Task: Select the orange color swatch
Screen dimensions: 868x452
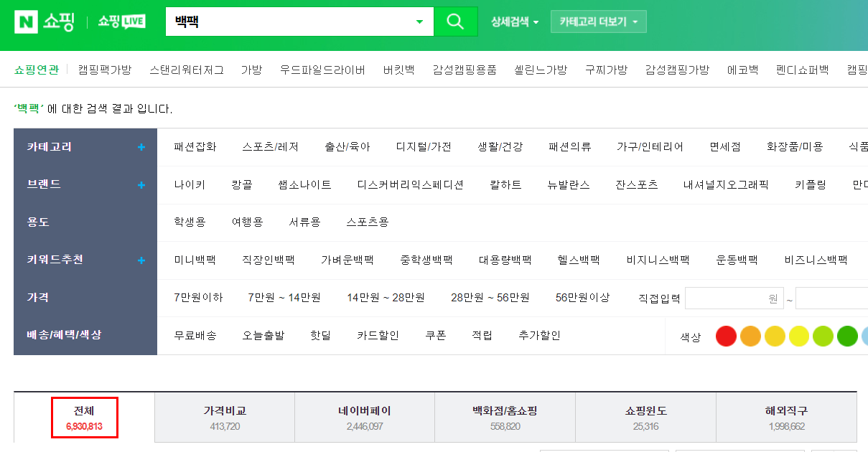Action: click(x=750, y=336)
